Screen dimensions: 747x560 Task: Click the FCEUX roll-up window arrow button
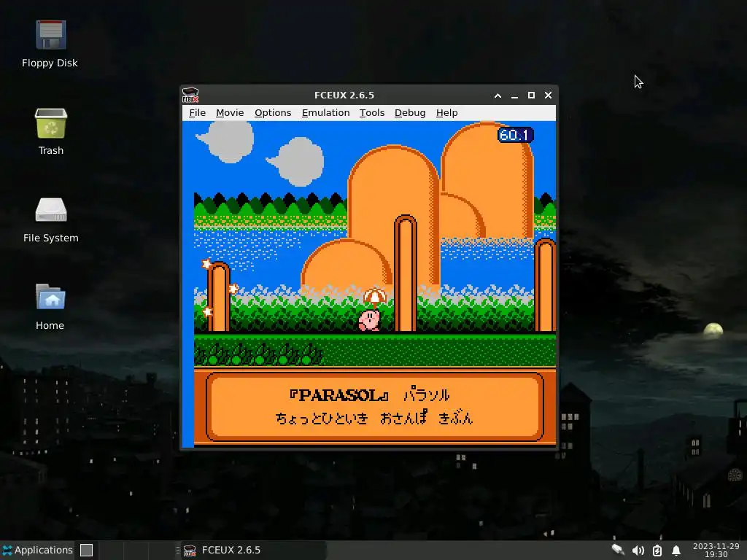pyautogui.click(x=498, y=96)
